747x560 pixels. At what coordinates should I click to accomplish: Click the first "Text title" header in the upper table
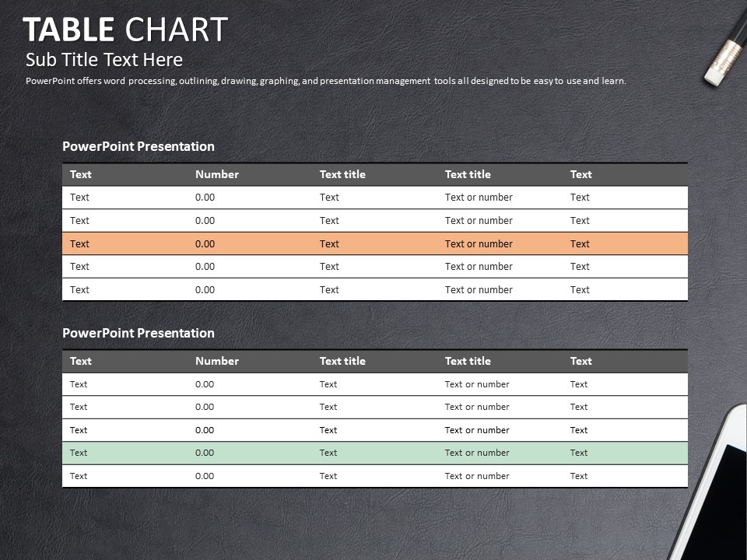coord(342,174)
